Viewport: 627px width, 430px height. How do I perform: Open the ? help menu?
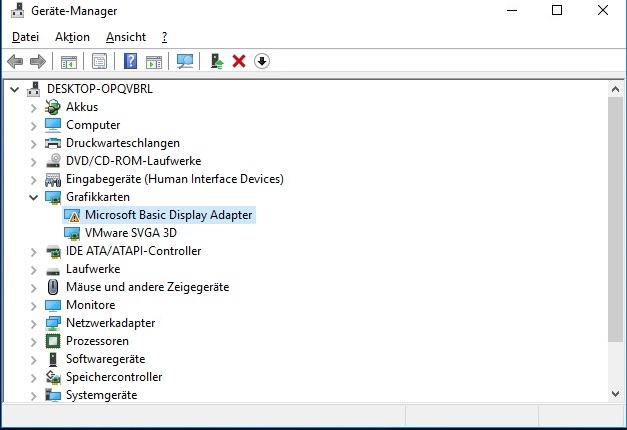(x=164, y=37)
